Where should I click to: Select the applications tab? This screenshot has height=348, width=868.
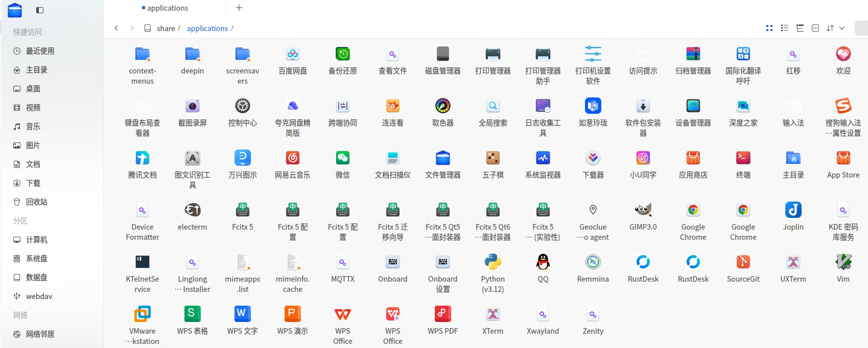point(165,8)
